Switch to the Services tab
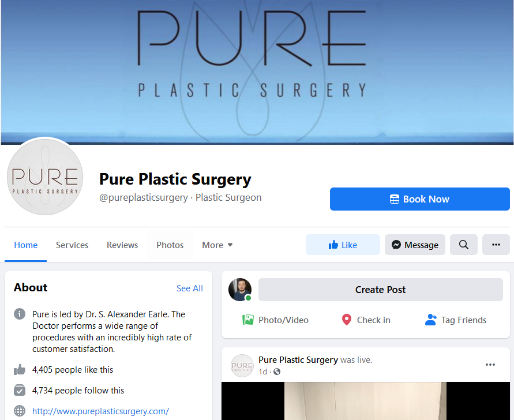The image size is (514, 420). 72,245
